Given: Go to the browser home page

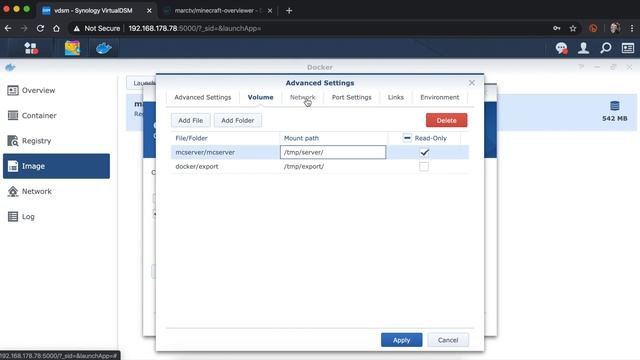Looking at the screenshot, I should pyautogui.click(x=56, y=28).
